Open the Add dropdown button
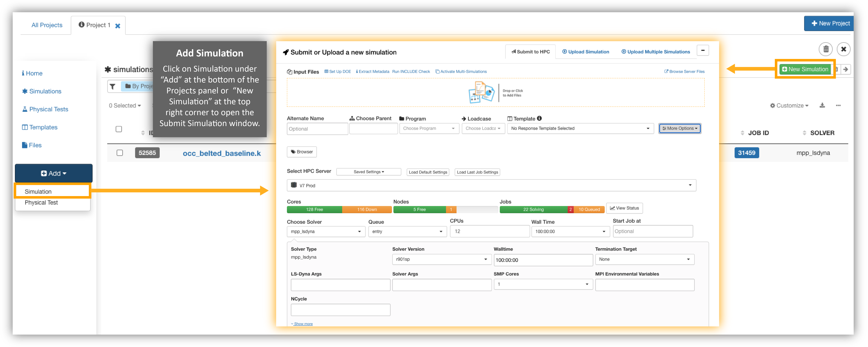The image size is (868, 347). [54, 173]
